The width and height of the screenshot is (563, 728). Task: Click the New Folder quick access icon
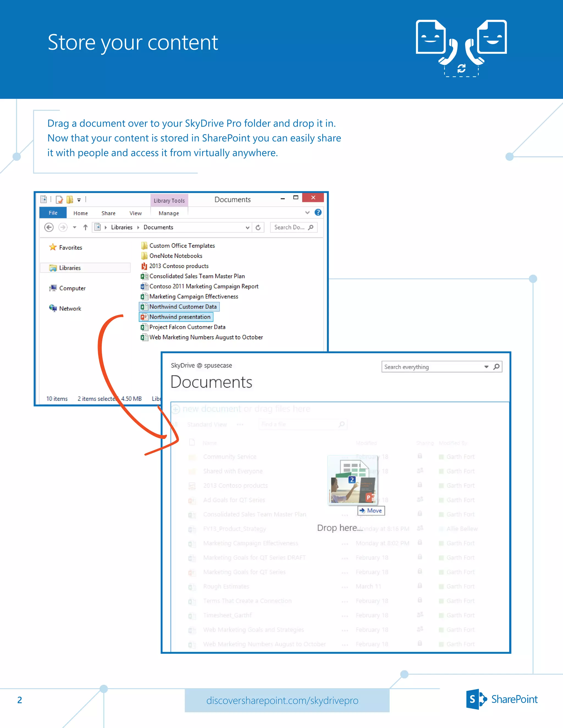click(70, 200)
